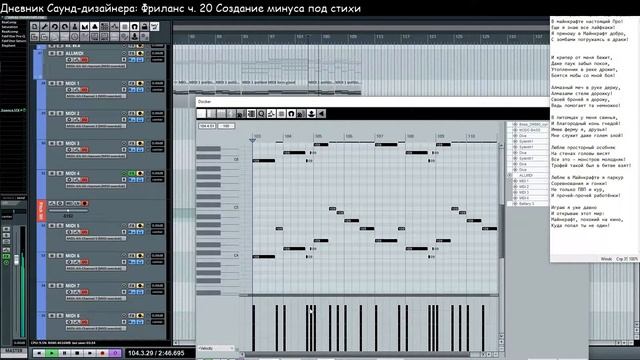Viewport: 640px width, 360px height.
Task: Click the position field in piano roll header
Action: (207, 126)
